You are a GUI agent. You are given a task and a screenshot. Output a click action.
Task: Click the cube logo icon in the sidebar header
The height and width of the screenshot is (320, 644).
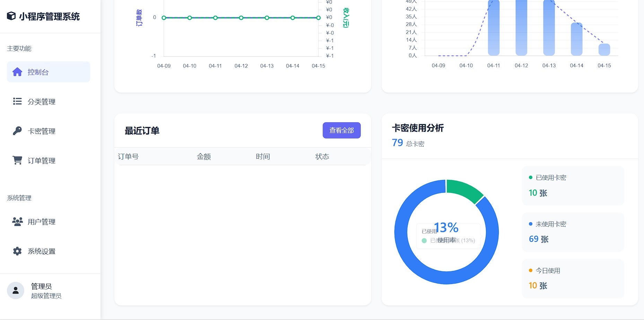click(x=11, y=16)
